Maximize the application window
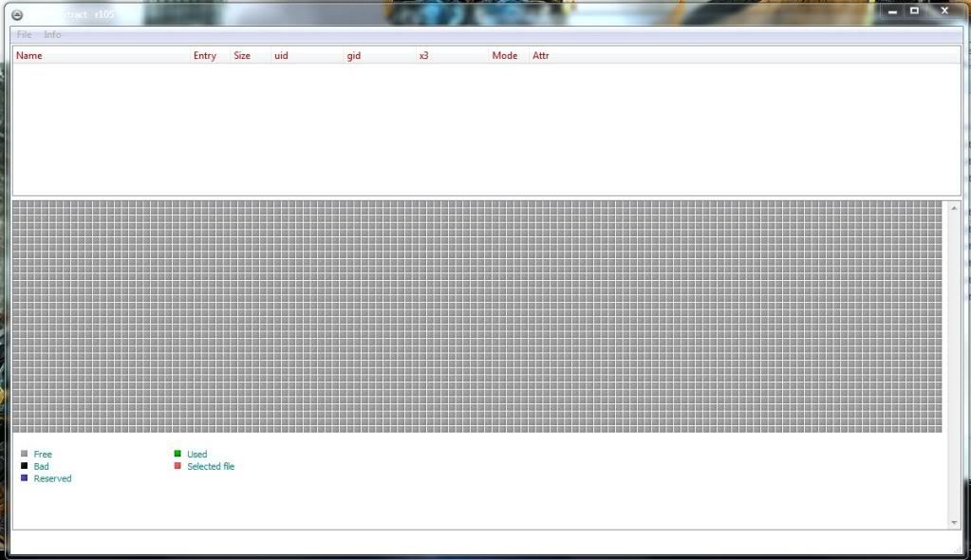 pos(914,11)
